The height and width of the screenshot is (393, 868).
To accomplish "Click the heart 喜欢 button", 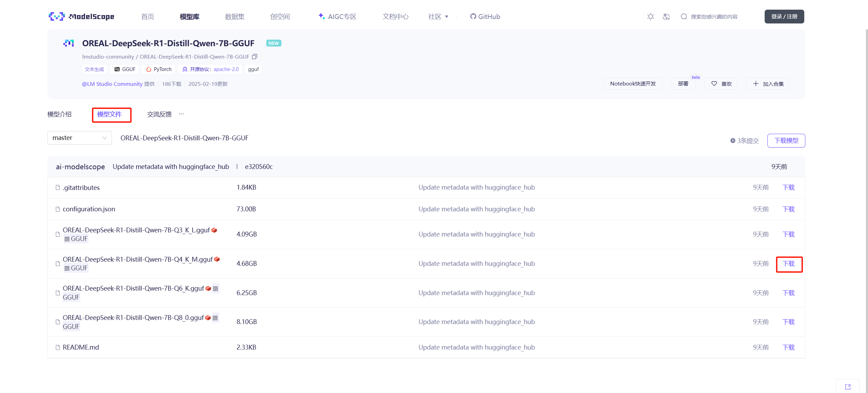I will 721,84.
